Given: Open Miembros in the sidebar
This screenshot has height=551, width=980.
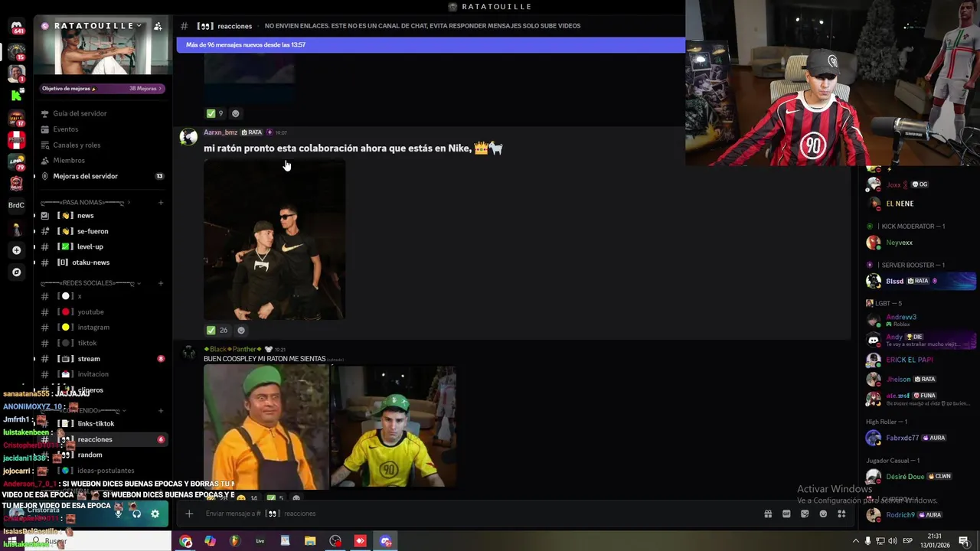Looking at the screenshot, I should (101, 161).
